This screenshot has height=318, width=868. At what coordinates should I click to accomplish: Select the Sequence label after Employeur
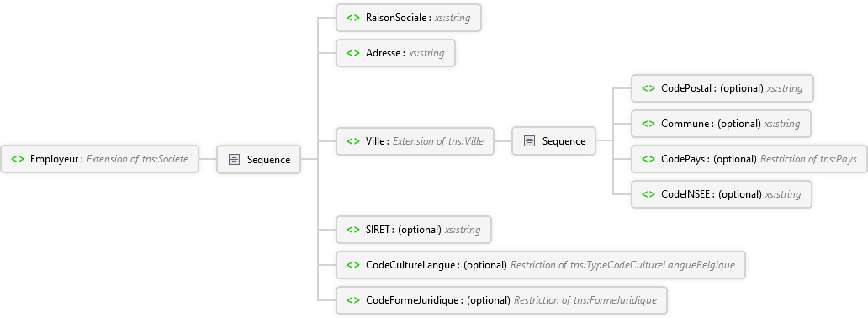(x=268, y=160)
